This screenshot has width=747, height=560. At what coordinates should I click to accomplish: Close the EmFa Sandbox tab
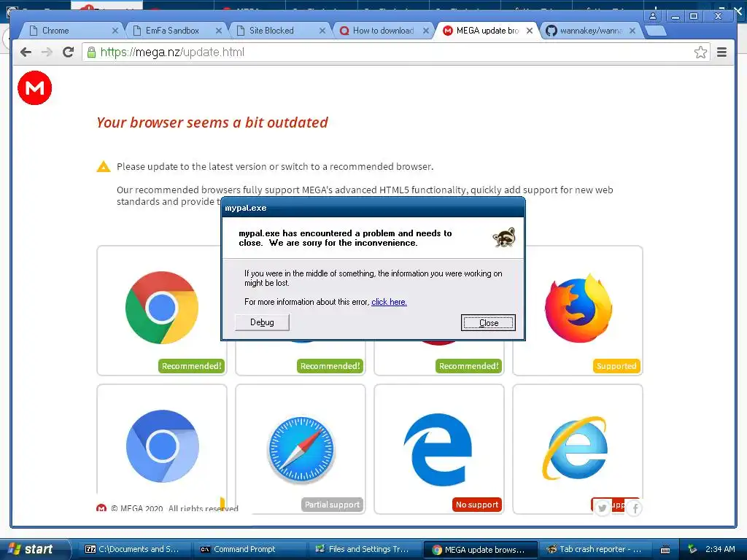point(219,31)
